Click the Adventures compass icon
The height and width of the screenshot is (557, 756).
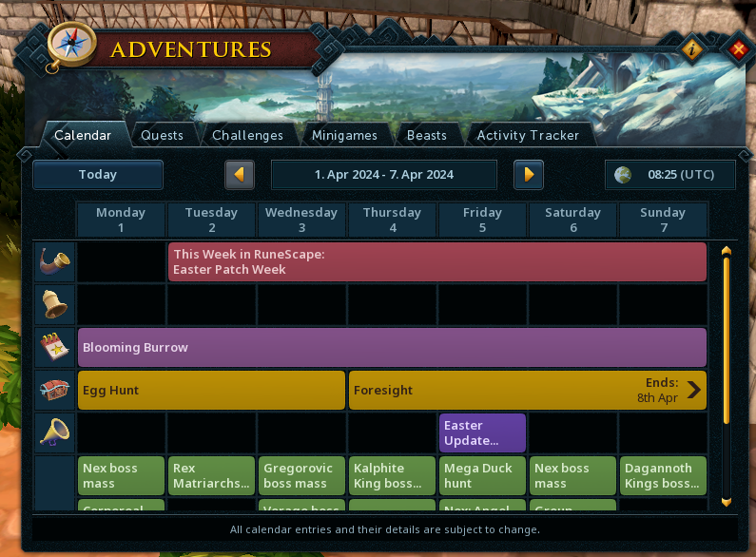tap(71, 46)
